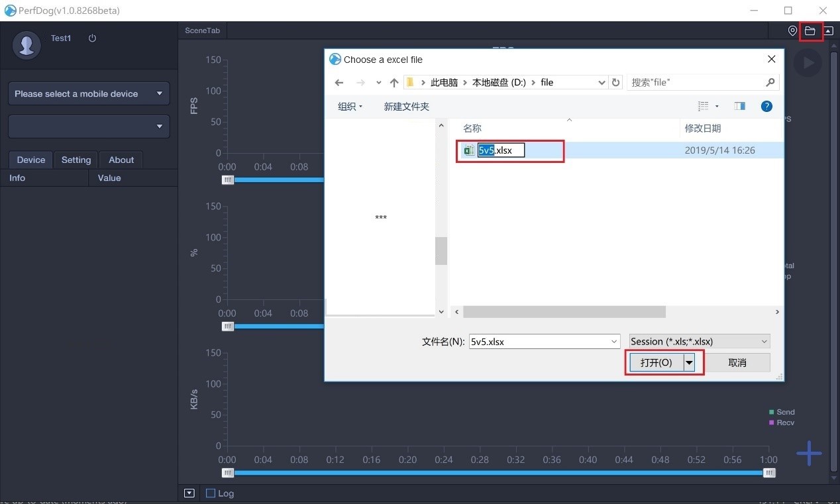Click the user avatar icon beside Test1
Viewport: 840px width, 504px height.
coord(26,46)
